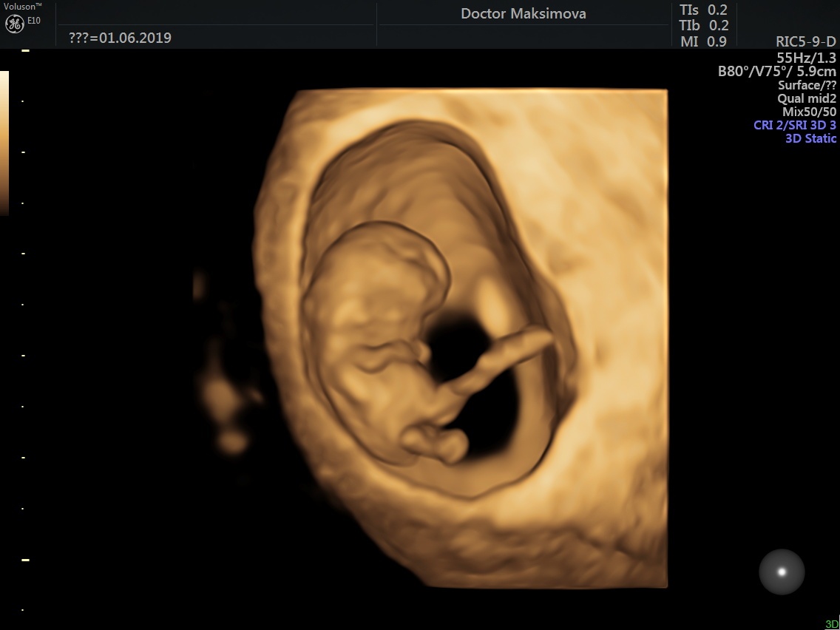This screenshot has width=840, height=630.
Task: Click the light source sphere icon
Action: (782, 572)
